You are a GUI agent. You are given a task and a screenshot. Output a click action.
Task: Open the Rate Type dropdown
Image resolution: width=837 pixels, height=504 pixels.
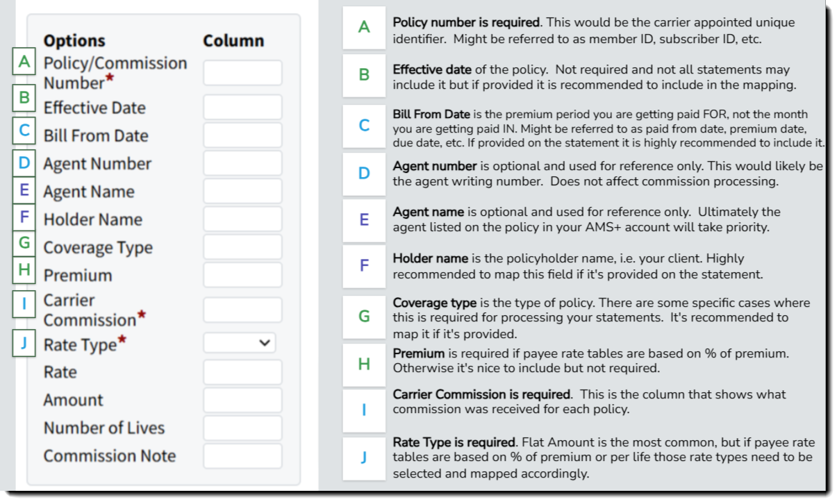point(240,343)
